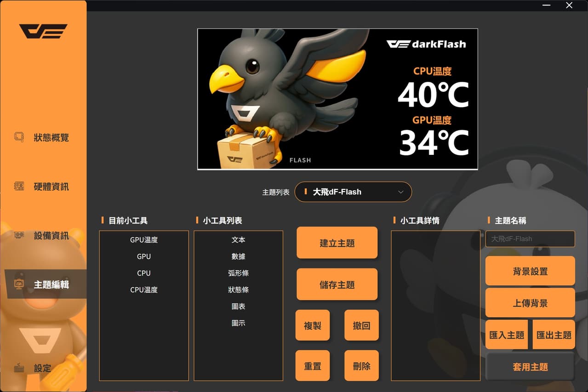The image size is (588, 392).
Task: Open 背景設置 options
Action: tap(530, 271)
